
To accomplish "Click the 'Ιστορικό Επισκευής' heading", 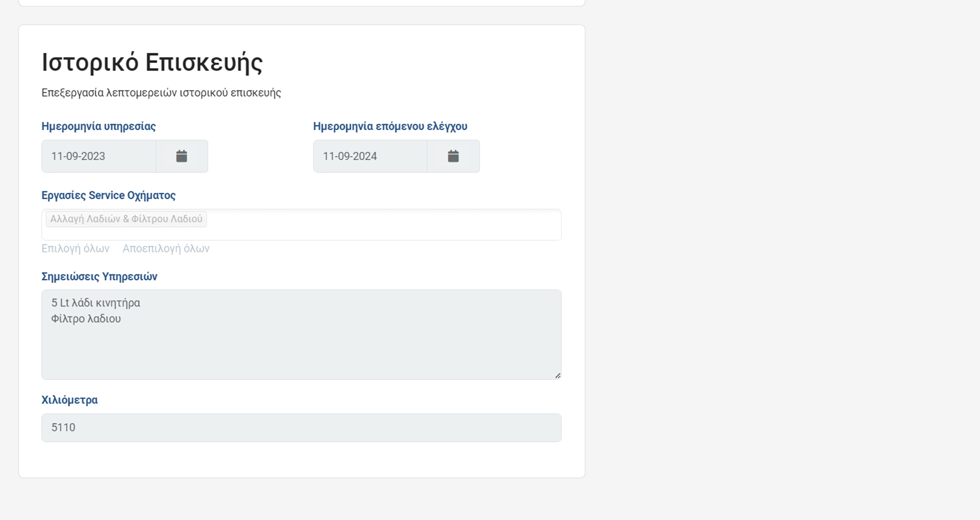I will coord(152,63).
